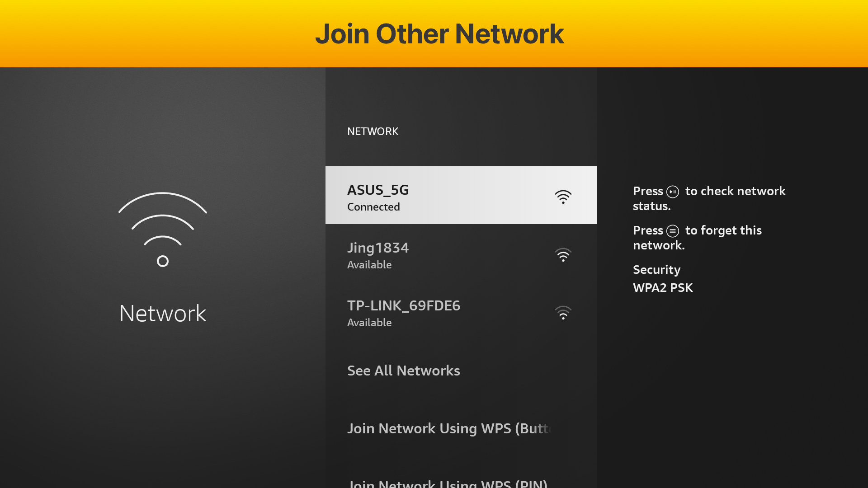Click the Wi-Fi signal icon beside ASUS_5G

tap(563, 197)
